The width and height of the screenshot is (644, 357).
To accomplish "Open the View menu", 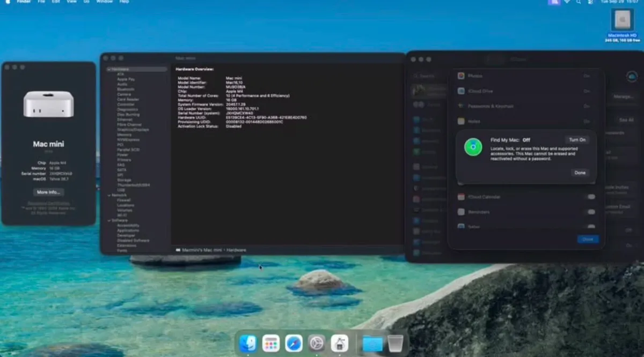I will 71,2.
